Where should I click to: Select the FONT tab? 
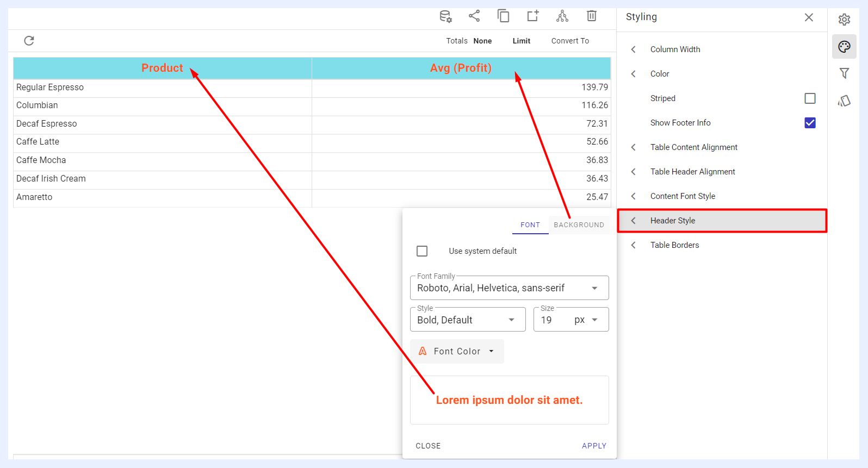[530, 225]
